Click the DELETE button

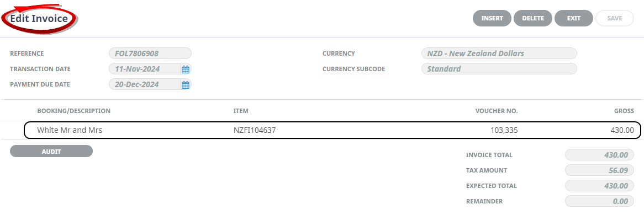tap(533, 18)
